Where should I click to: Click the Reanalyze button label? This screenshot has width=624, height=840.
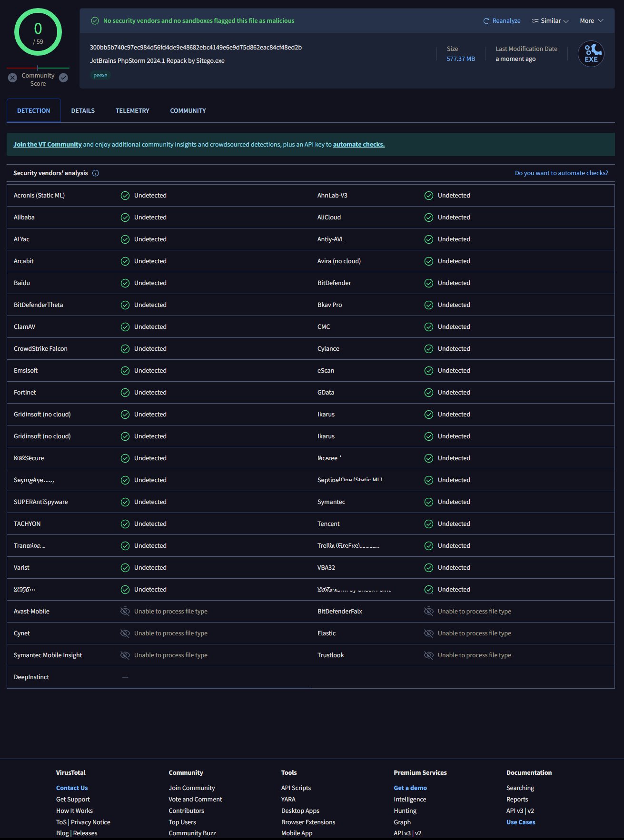point(506,21)
